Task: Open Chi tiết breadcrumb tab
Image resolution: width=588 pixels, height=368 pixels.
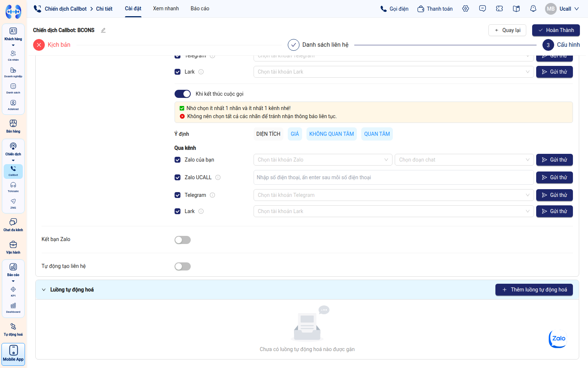Action: click(x=104, y=9)
